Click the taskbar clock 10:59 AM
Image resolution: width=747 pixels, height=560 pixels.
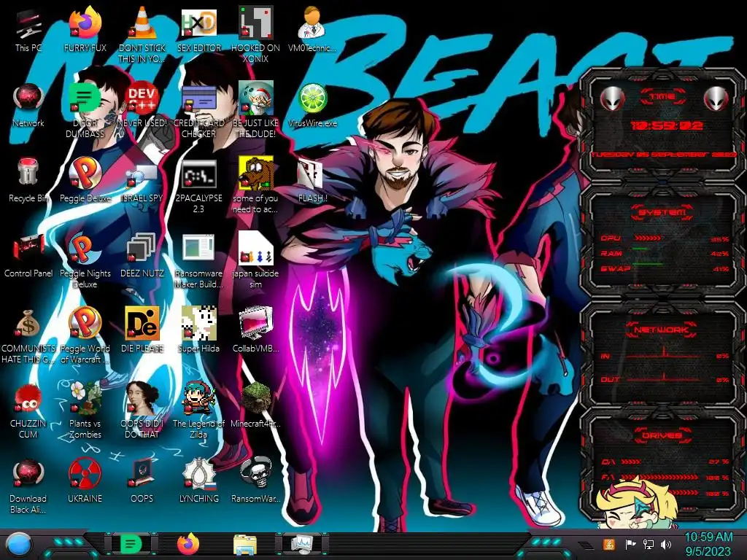[x=708, y=544]
